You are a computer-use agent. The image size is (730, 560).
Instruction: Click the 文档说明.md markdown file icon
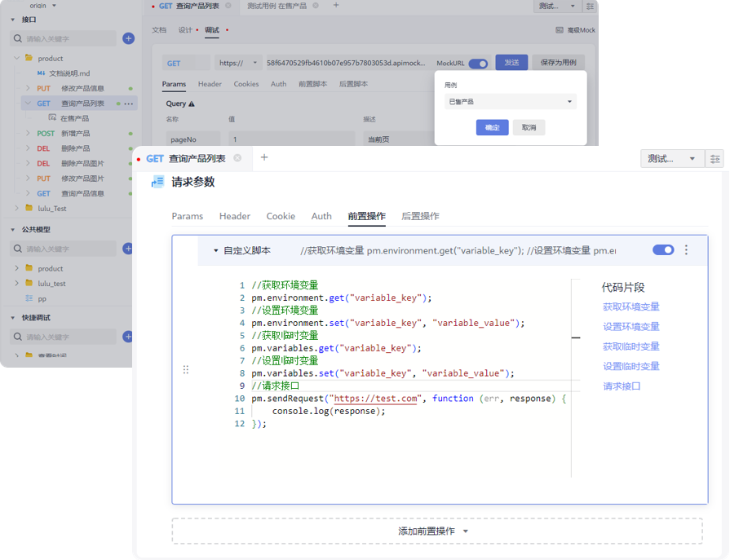click(x=42, y=73)
